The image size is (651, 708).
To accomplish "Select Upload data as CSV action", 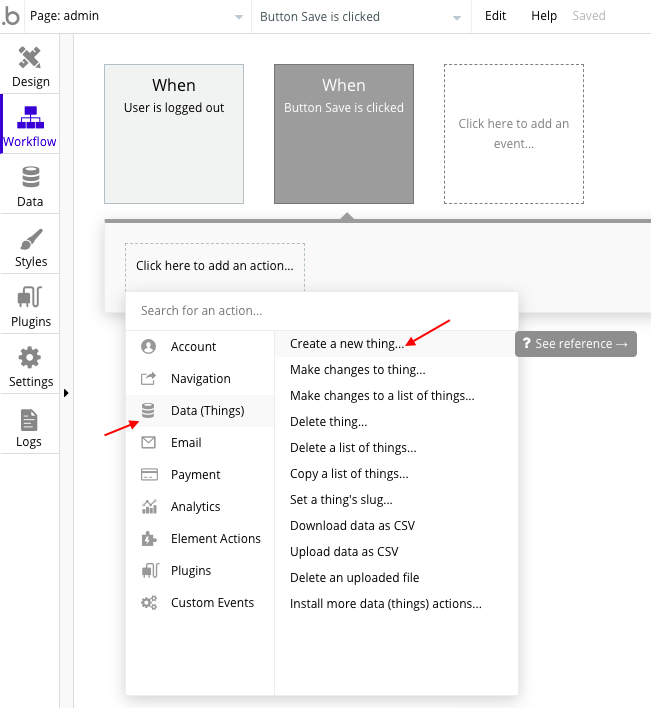I will pyautogui.click(x=396, y=552).
